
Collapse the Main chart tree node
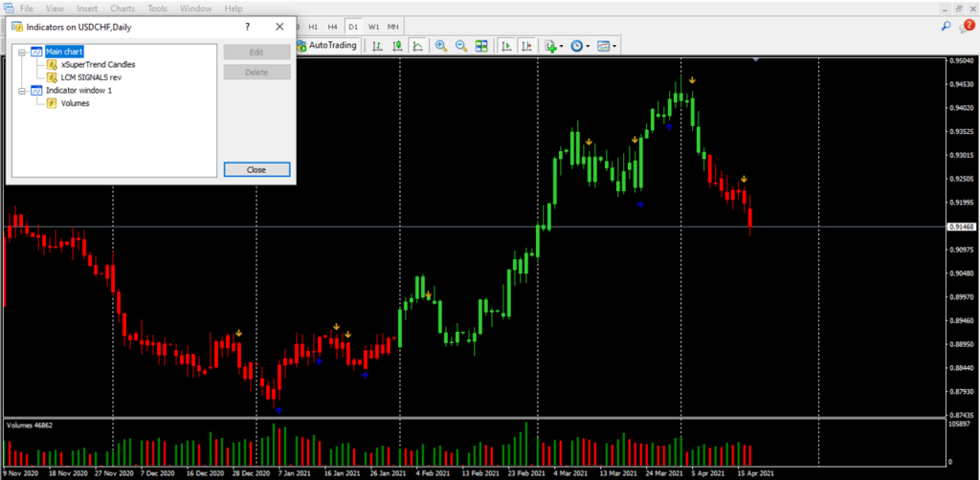coord(21,52)
